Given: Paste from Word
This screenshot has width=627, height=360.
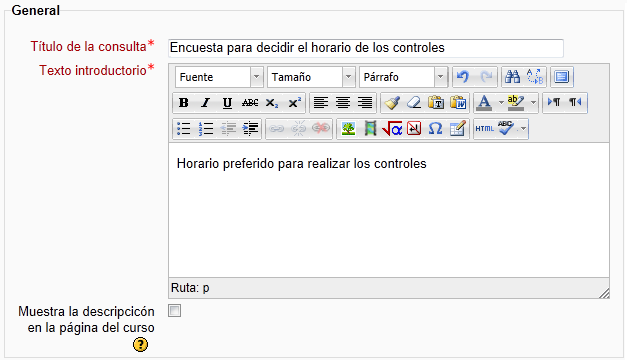Looking at the screenshot, I should click(458, 103).
